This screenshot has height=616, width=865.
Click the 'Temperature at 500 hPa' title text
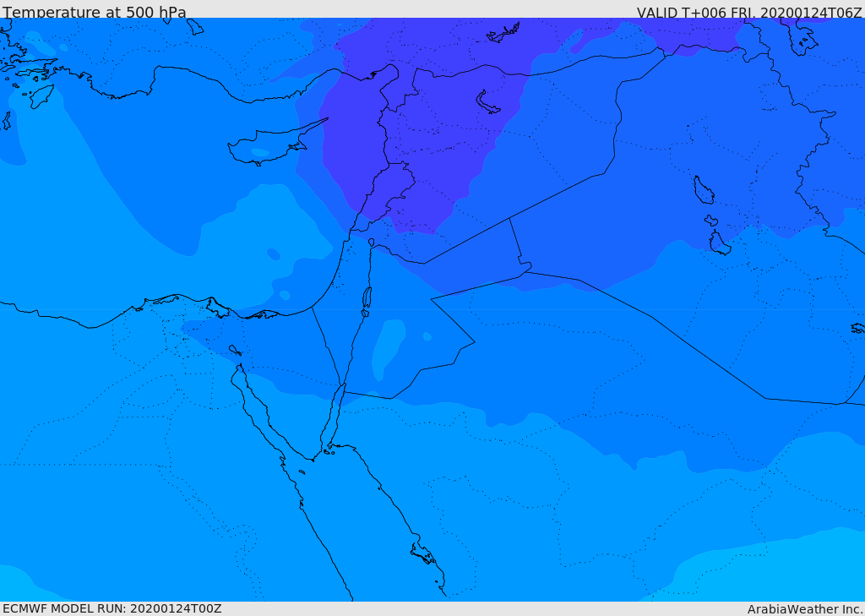click(95, 12)
